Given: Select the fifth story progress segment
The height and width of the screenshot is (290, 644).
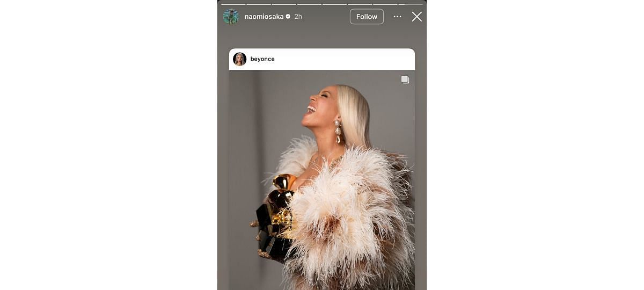Looking at the screenshot, I should 335,4.
